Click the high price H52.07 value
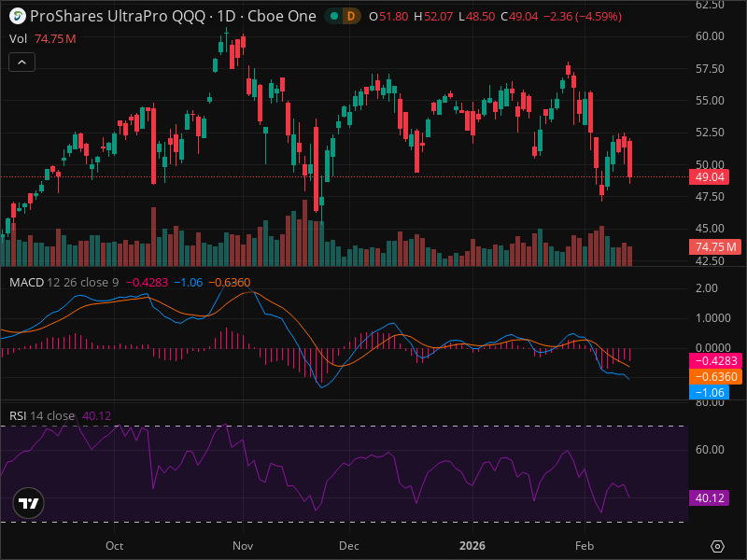The width and height of the screenshot is (747, 560). (x=433, y=16)
